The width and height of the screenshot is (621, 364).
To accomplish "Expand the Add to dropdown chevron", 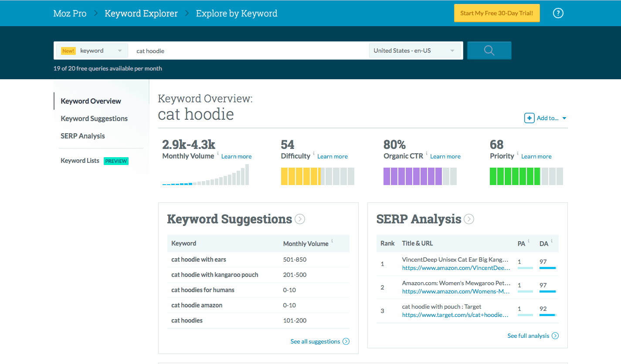I will tap(563, 118).
